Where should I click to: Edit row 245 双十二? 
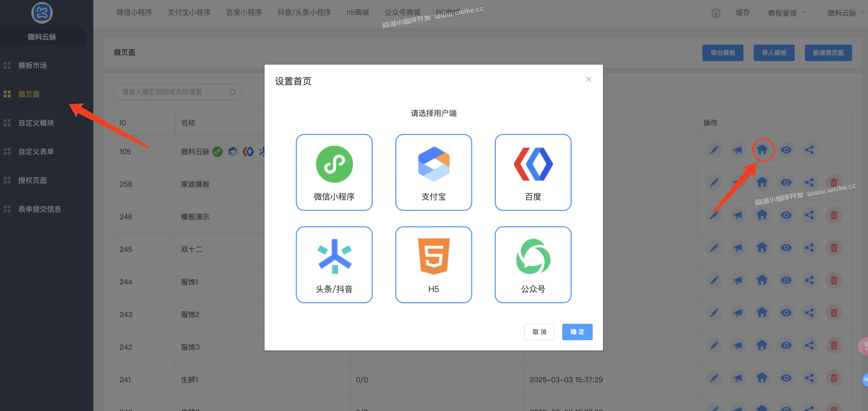(714, 248)
